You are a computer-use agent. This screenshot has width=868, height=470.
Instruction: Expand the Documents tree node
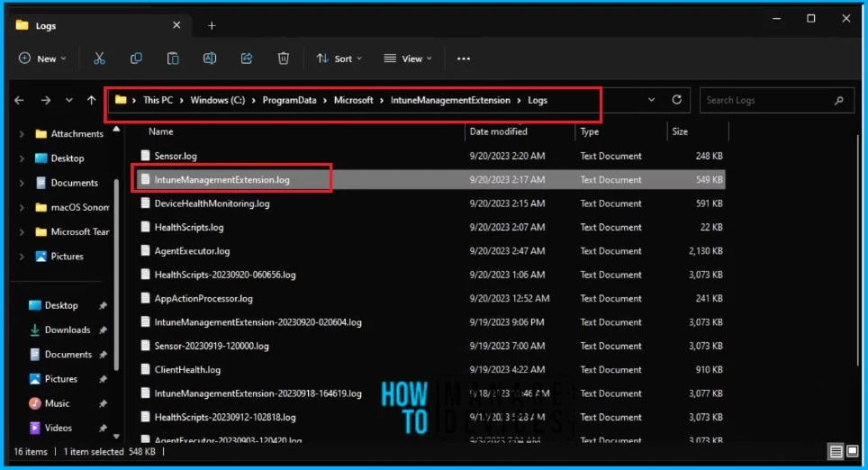click(22, 183)
